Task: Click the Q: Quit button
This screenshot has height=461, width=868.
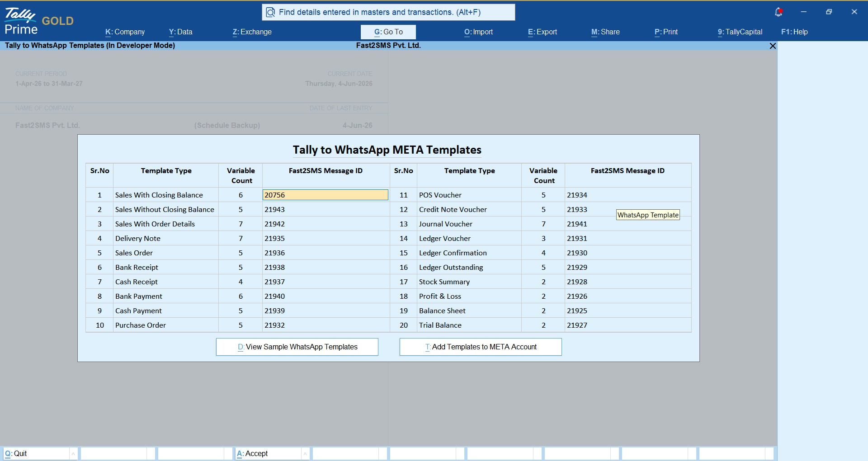Action: click(36, 453)
